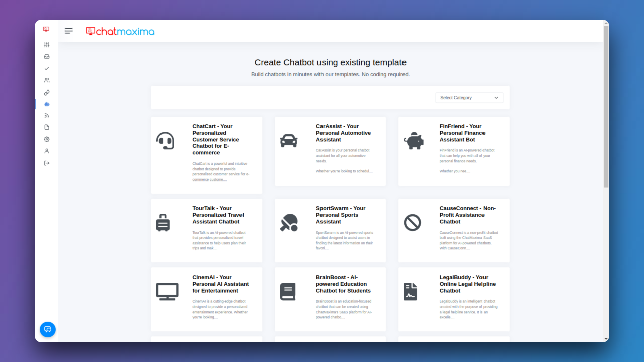
Task: Open the BrainBoost template title
Action: [x=343, y=284]
